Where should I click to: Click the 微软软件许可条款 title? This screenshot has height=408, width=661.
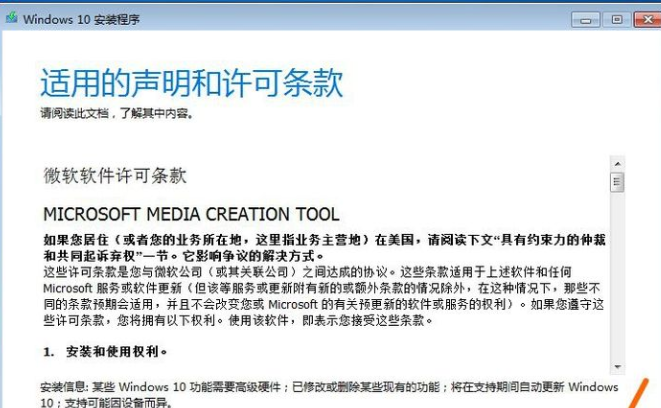click(x=115, y=175)
